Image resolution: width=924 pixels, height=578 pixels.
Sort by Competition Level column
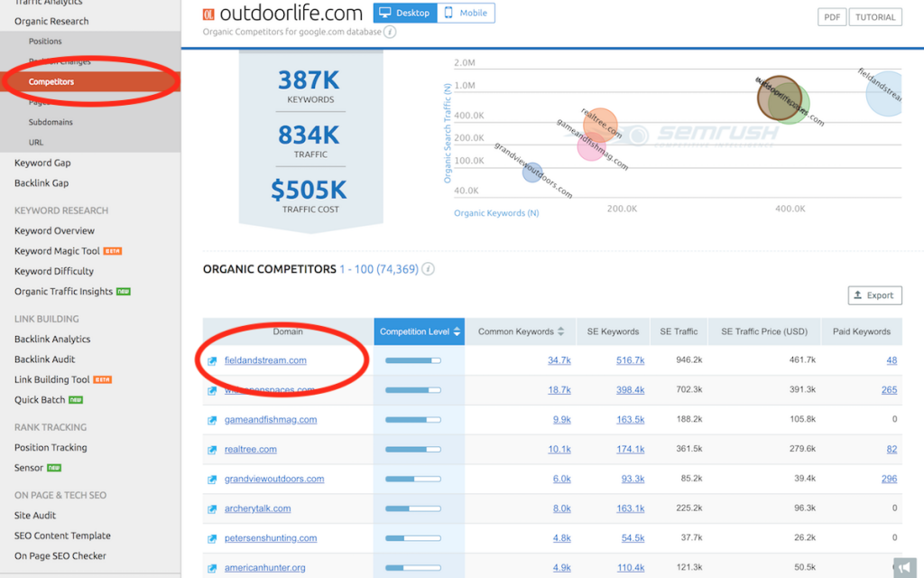(x=419, y=331)
